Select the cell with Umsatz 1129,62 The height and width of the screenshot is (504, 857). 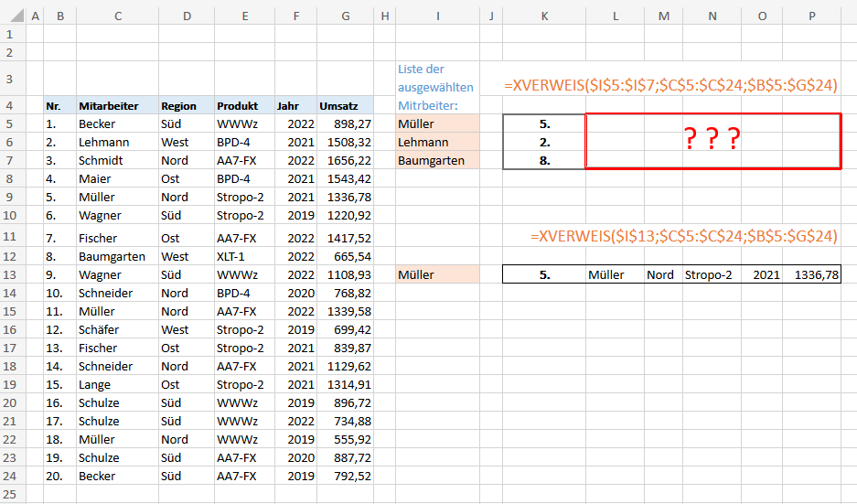(x=346, y=366)
